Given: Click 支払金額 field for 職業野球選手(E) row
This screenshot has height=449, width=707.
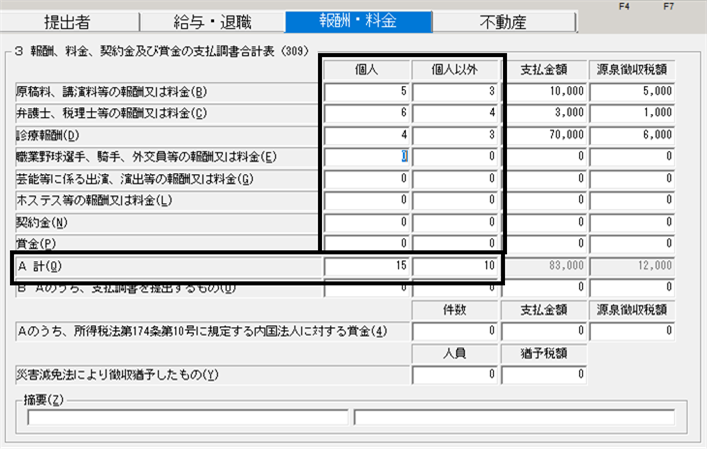Looking at the screenshot, I should click(x=544, y=157).
